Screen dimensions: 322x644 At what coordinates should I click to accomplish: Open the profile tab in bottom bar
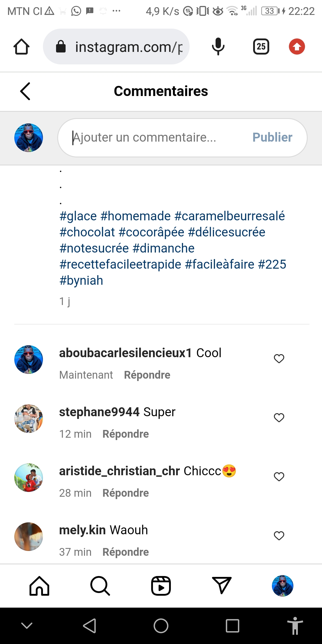(x=282, y=586)
